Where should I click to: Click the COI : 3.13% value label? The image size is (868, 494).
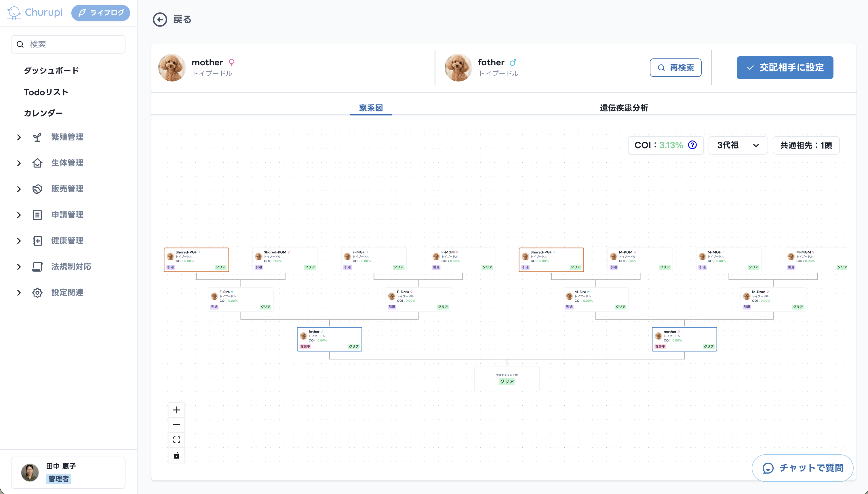(659, 145)
